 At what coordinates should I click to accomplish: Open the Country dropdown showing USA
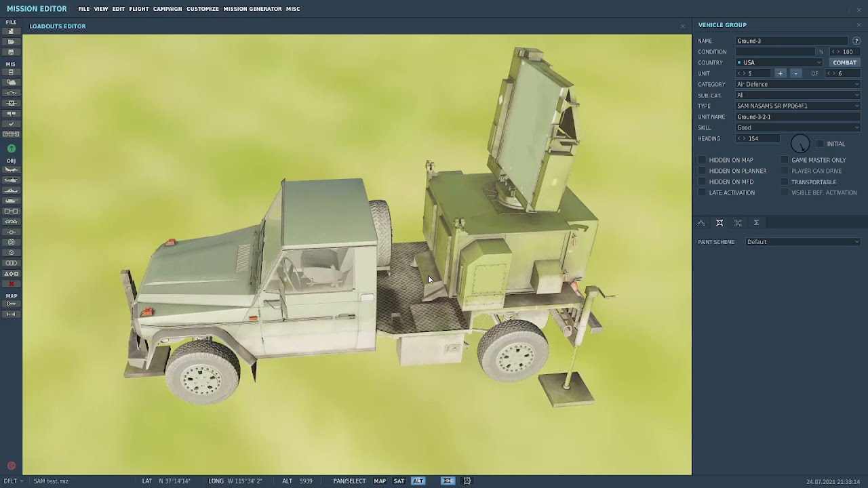[779, 63]
